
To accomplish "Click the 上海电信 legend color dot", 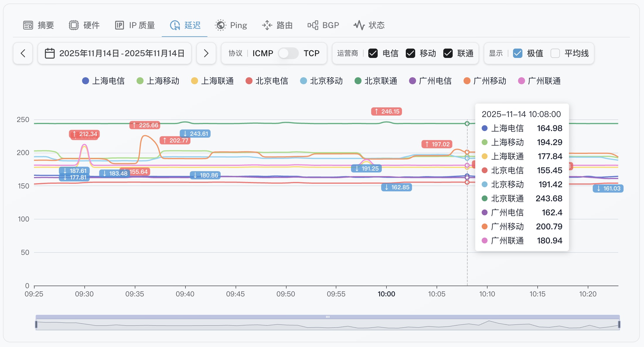I will click(86, 81).
